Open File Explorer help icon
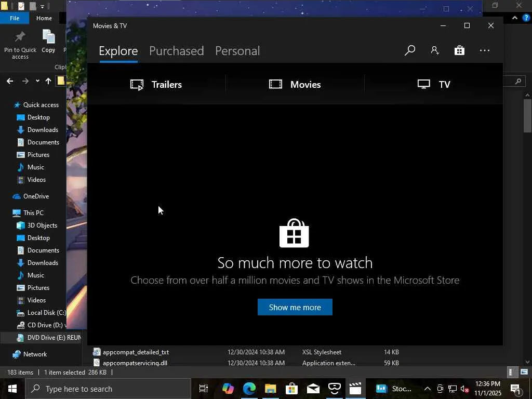532x399 pixels. pos(526,18)
